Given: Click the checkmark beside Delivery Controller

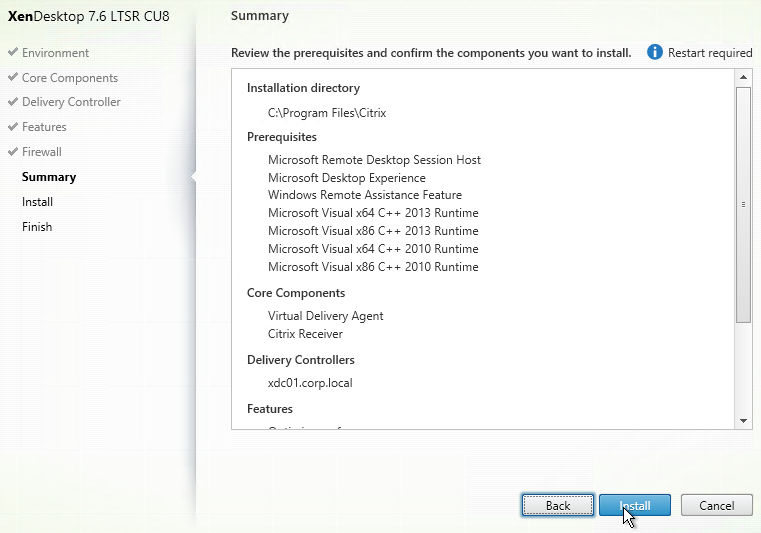Looking at the screenshot, I should (13, 101).
